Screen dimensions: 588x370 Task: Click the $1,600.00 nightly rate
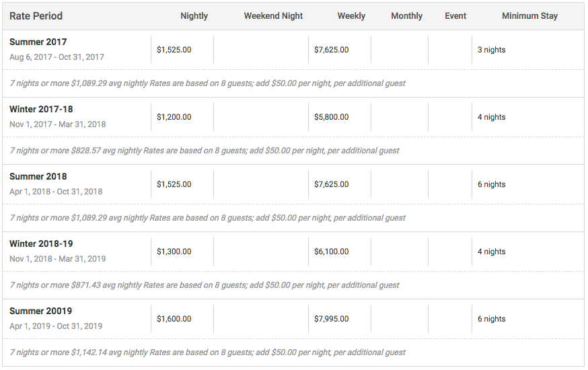pyautogui.click(x=174, y=319)
